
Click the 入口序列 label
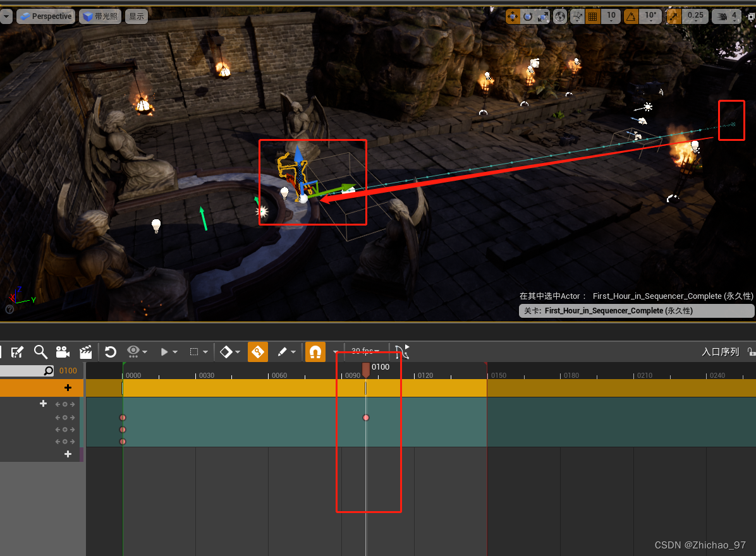(x=719, y=352)
